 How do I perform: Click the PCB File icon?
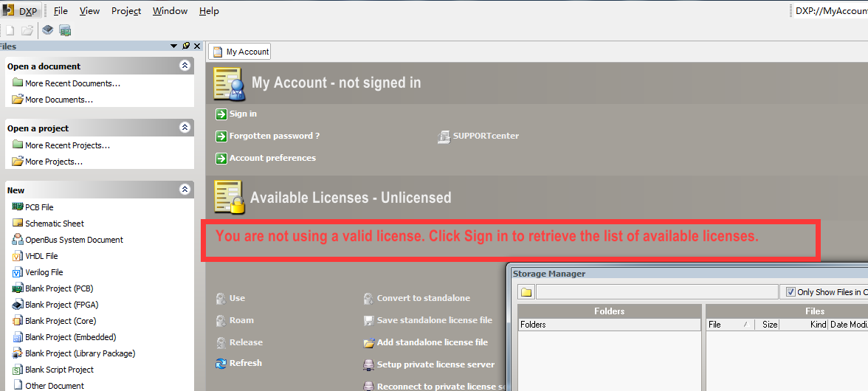click(x=17, y=207)
